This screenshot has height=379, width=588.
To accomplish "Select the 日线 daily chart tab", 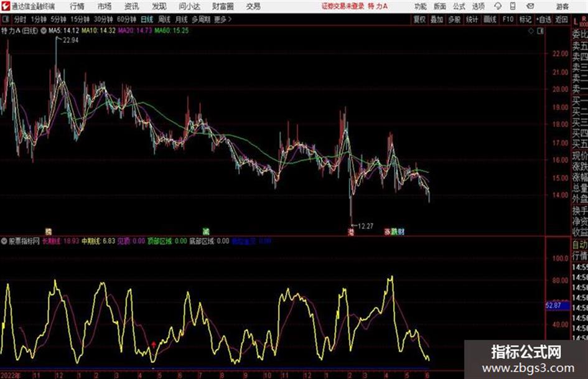I will [x=147, y=19].
